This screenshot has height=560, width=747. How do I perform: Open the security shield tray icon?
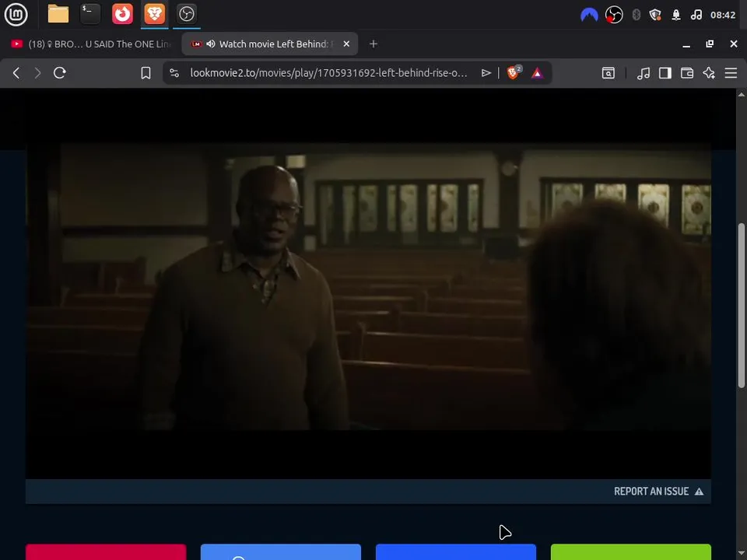pos(655,15)
